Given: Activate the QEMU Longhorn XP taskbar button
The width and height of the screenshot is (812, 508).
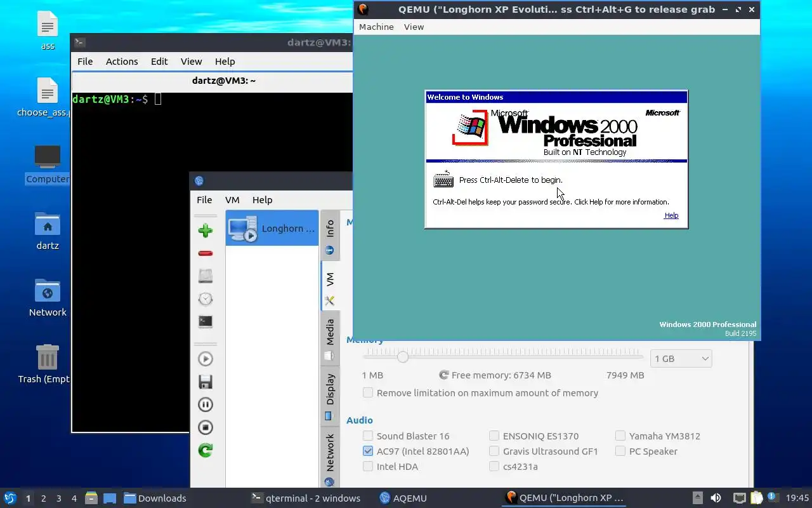Looking at the screenshot, I should click(565, 498).
